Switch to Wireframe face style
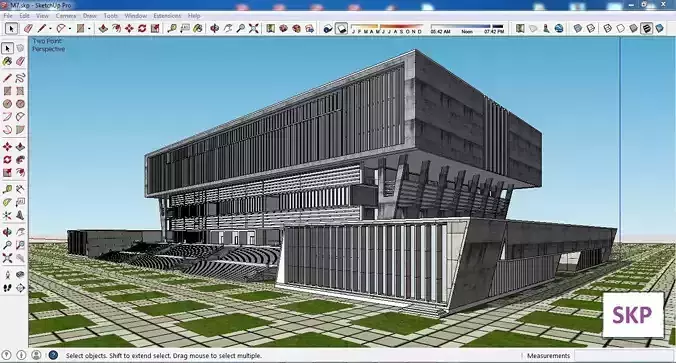Image resolution: width=676 pixels, height=363 pixels. 607,28
